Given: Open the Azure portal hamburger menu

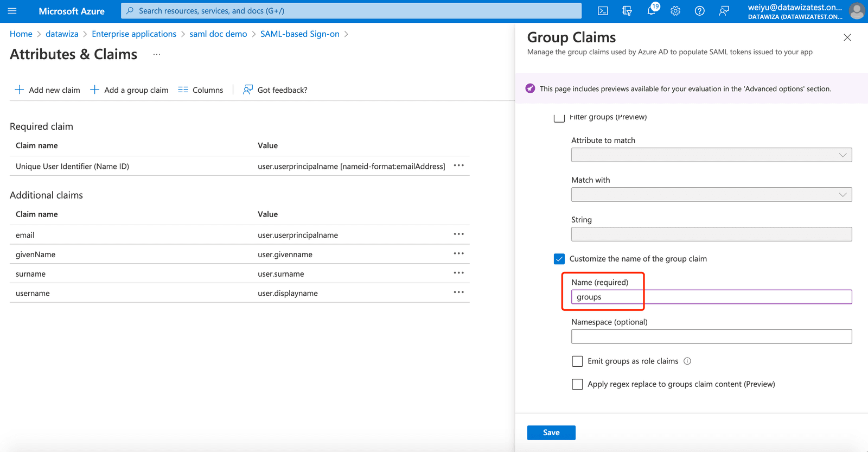Looking at the screenshot, I should (x=12, y=11).
